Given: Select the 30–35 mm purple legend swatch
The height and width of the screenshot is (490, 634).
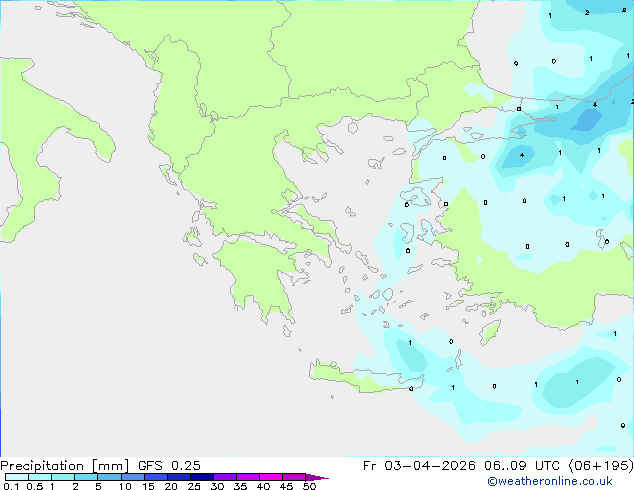Looking at the screenshot, I should [x=224, y=477].
